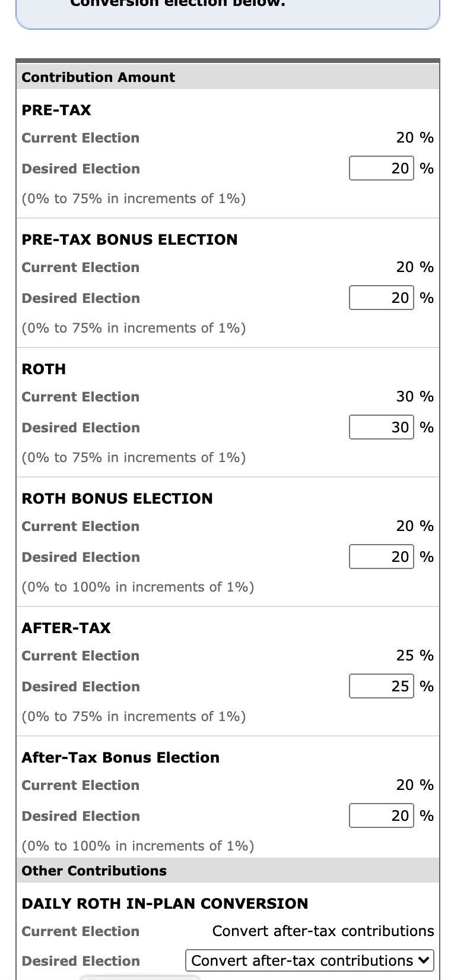Viewport: 451px width, 980px height.
Task: Click the current election 'Convert after-tax contributions' text
Action: coord(323,931)
